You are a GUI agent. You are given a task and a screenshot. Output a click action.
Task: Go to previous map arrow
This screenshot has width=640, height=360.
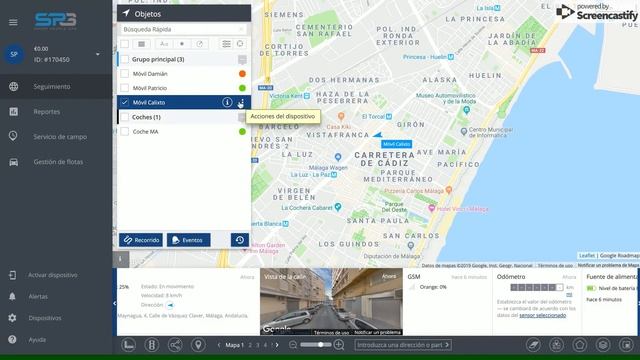click(219, 345)
